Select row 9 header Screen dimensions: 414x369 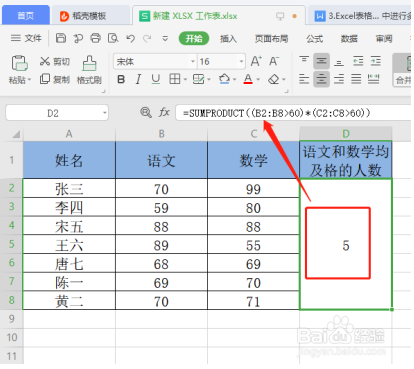tap(11, 319)
